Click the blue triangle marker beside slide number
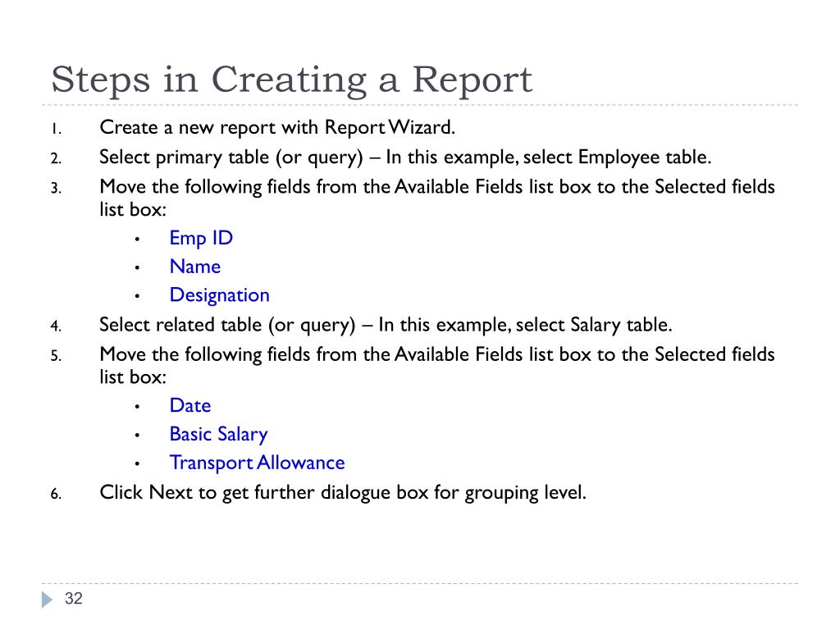The height and width of the screenshot is (630, 840). pyautogui.click(x=48, y=600)
